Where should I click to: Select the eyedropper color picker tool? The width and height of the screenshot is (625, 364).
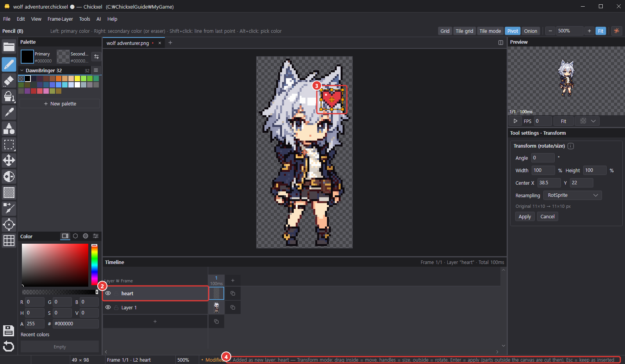(x=9, y=112)
